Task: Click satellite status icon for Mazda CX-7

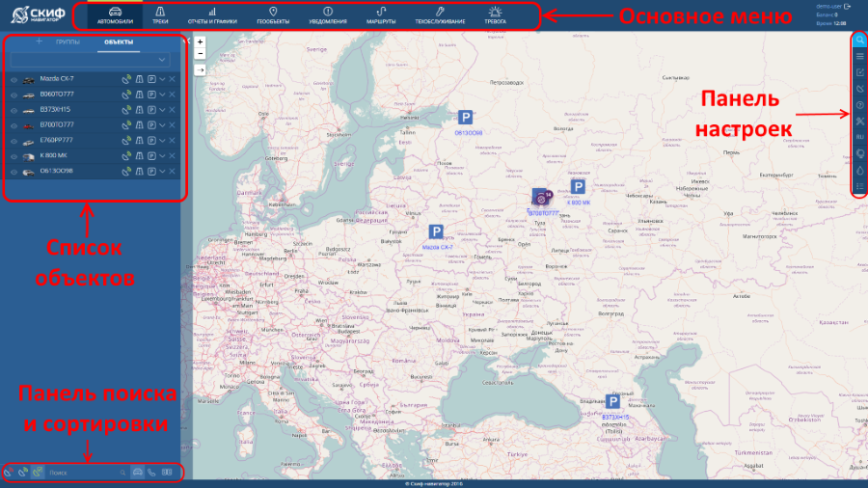Action: (126, 79)
